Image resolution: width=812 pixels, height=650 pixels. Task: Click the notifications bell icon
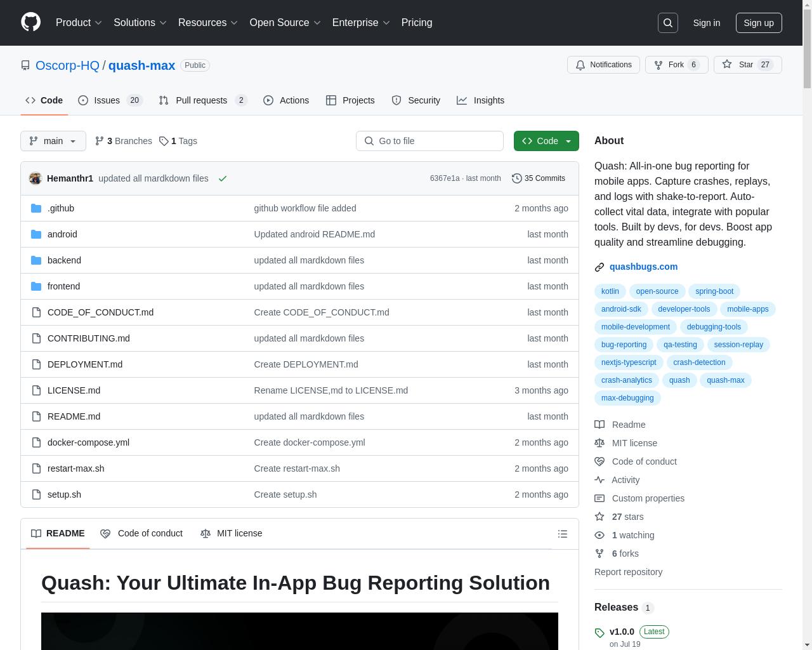pos(580,65)
